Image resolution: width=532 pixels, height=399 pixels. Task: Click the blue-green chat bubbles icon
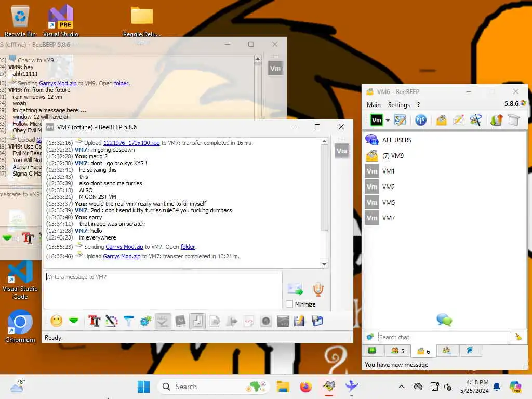pos(444,320)
